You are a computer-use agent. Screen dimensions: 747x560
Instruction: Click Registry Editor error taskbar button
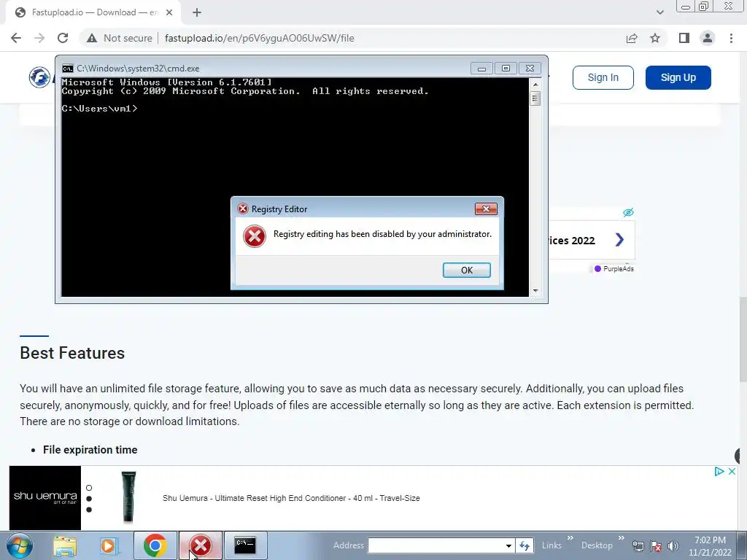point(201,545)
